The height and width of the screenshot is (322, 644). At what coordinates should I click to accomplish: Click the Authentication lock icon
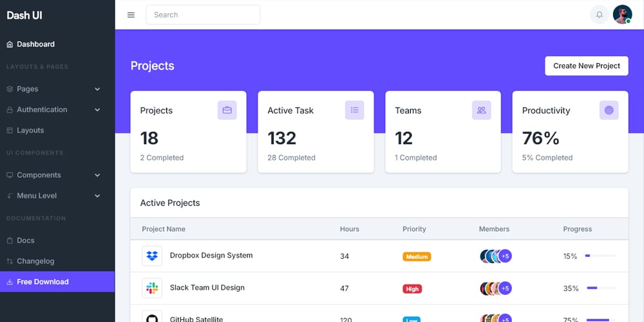pyautogui.click(x=10, y=109)
